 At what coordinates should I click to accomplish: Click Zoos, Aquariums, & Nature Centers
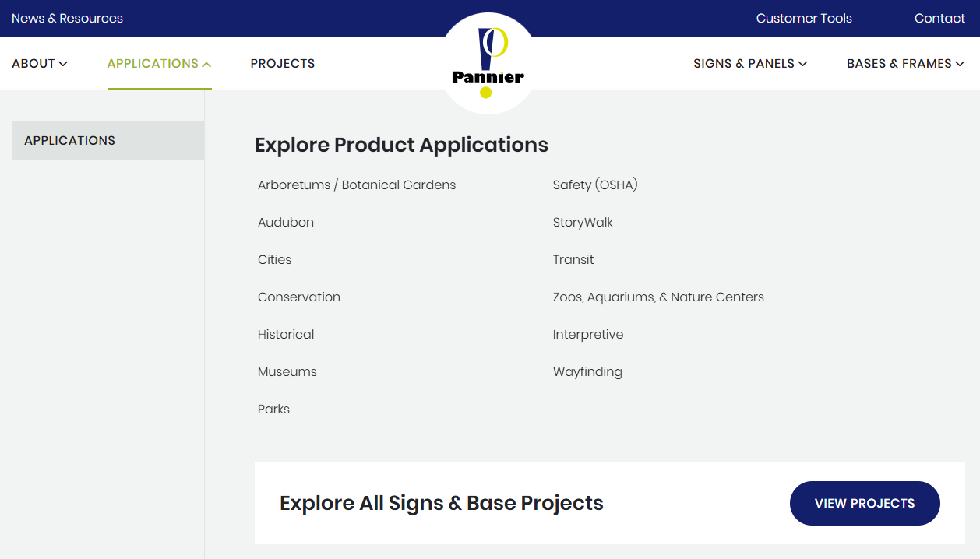coord(658,297)
